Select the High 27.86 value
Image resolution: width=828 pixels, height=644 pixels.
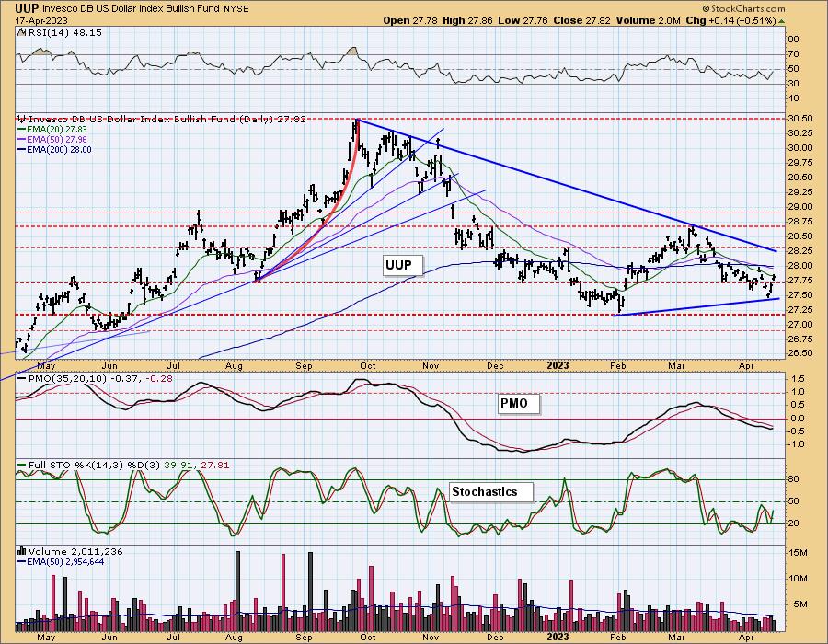pyautogui.click(x=467, y=20)
